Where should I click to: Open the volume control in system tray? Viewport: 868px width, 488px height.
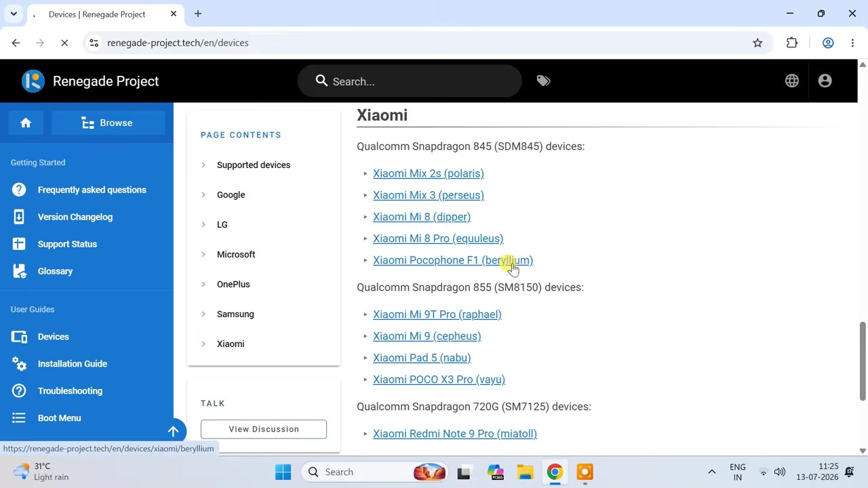[x=780, y=472]
